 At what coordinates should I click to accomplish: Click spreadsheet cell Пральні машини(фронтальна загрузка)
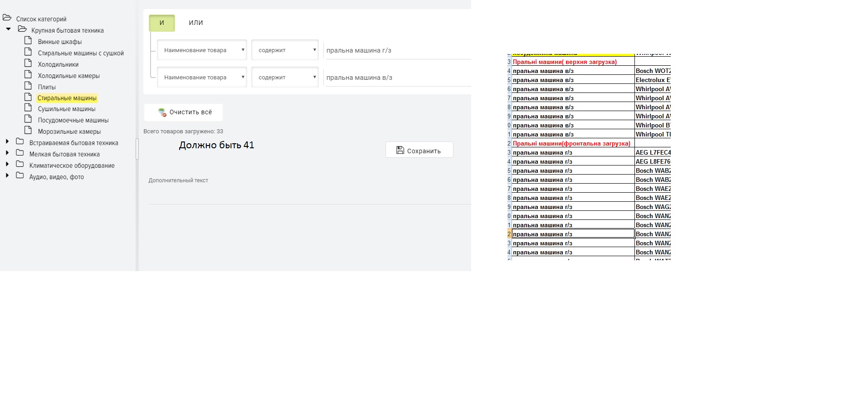(573, 143)
